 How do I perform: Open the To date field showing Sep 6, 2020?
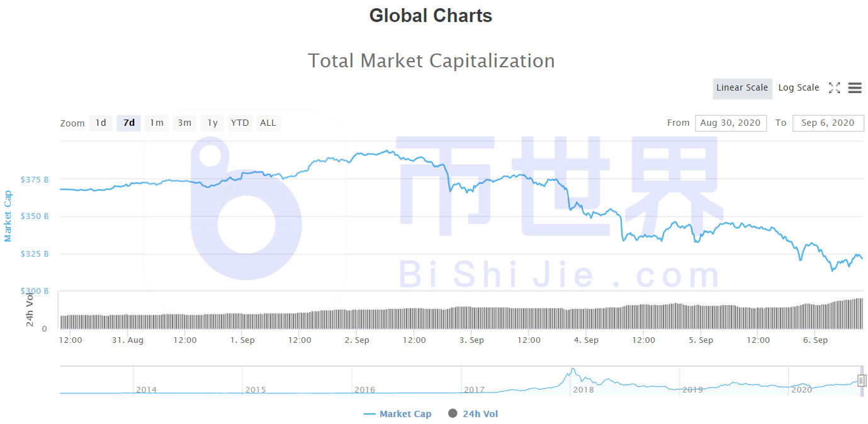[x=828, y=123]
